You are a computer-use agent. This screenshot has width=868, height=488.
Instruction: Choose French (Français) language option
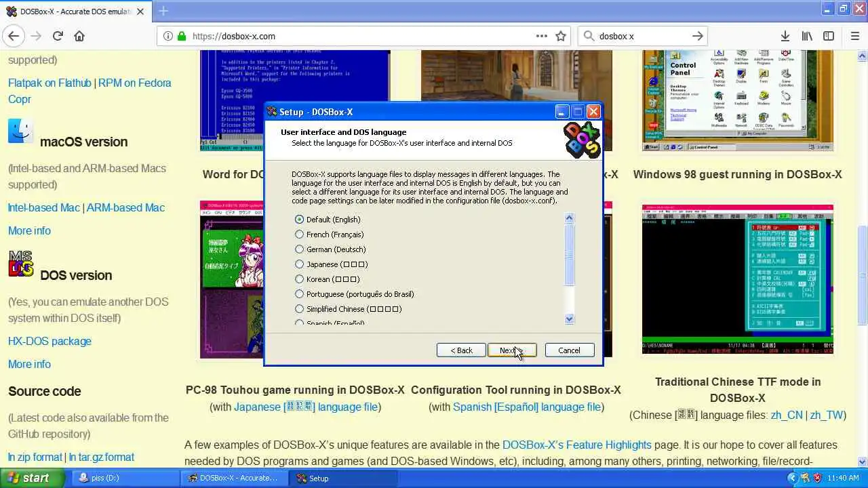(299, 235)
